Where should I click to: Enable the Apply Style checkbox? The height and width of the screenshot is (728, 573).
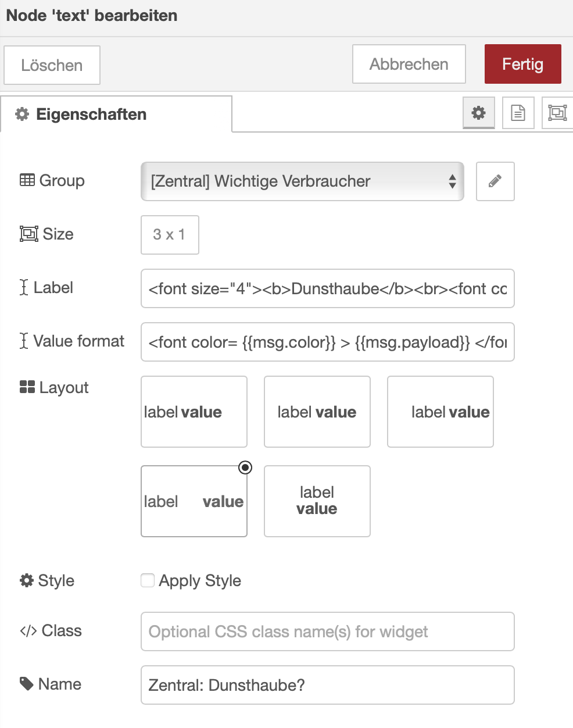[148, 580]
